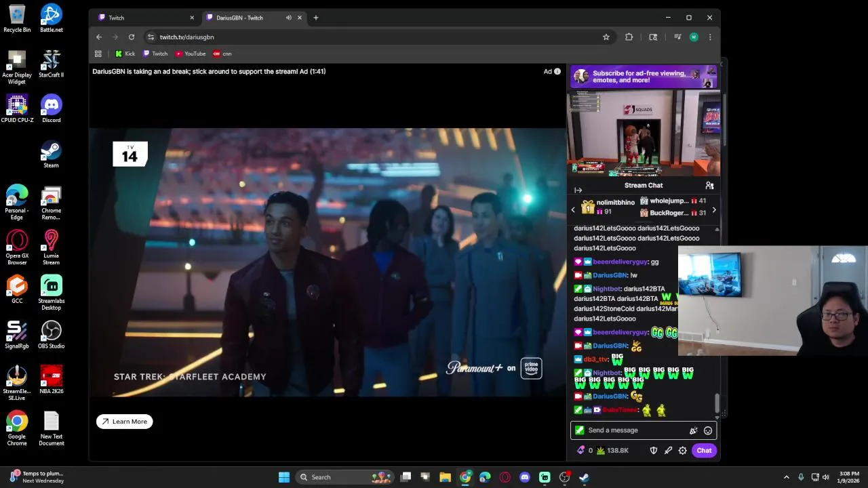868x488 pixels.
Task: Open Opera GX Browser desktop shortcut
Action: (x=17, y=247)
